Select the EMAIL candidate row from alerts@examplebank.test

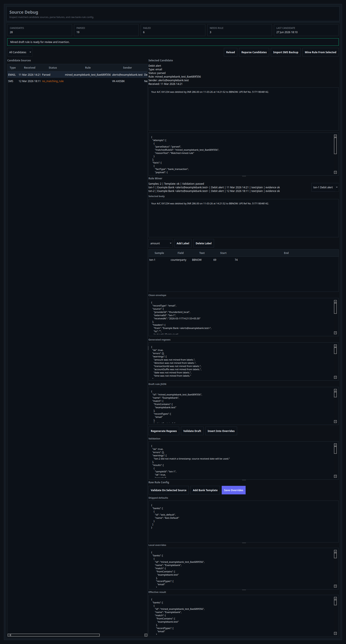pyautogui.click(x=78, y=75)
